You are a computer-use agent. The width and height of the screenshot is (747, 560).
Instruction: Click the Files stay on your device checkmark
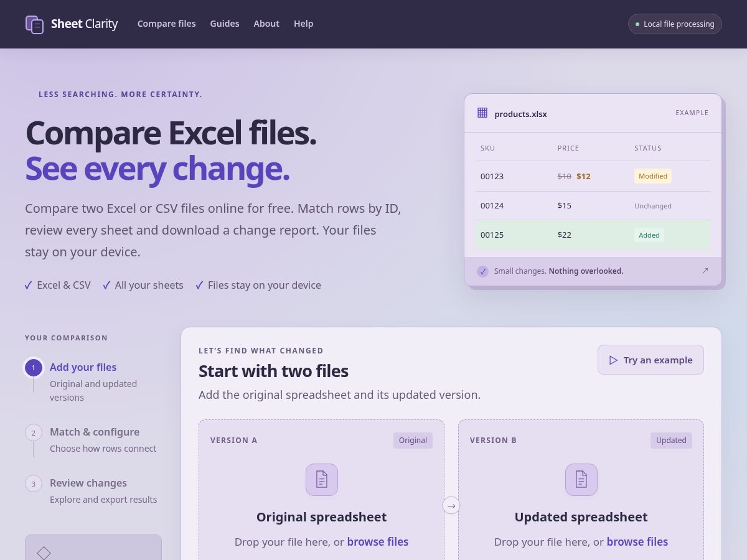199,285
